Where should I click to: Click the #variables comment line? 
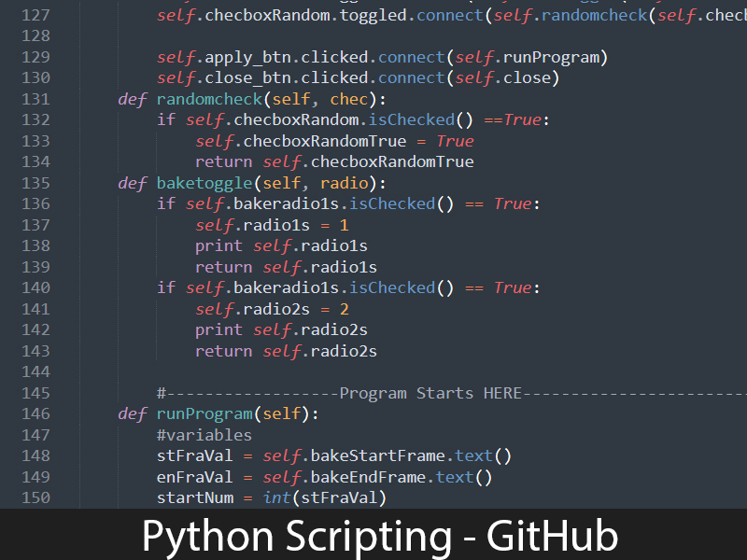(x=204, y=435)
